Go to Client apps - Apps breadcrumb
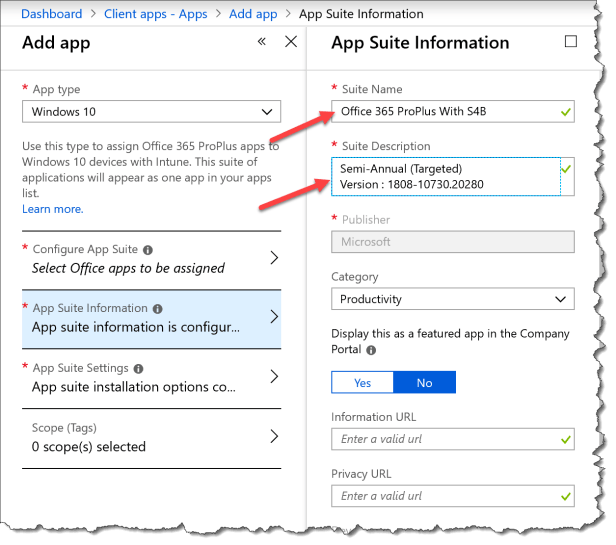This screenshot has height=545, width=616. coord(156,14)
